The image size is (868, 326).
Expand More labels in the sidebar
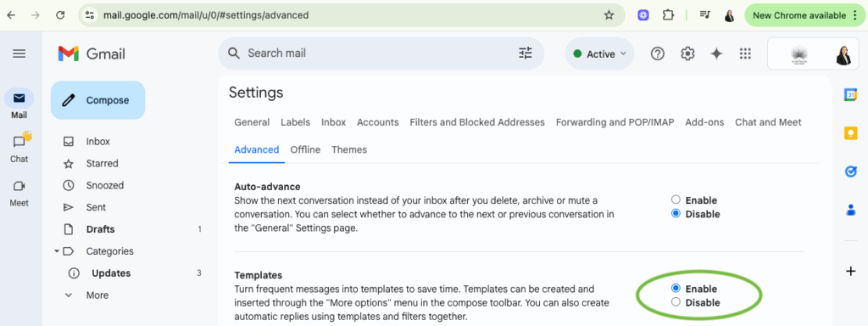tap(97, 295)
